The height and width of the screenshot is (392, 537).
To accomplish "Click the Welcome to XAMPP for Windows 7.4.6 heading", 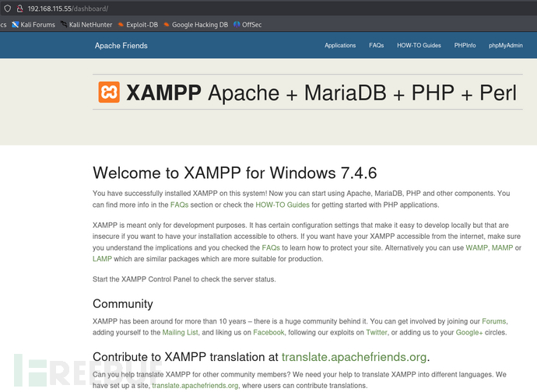I will click(235, 173).
